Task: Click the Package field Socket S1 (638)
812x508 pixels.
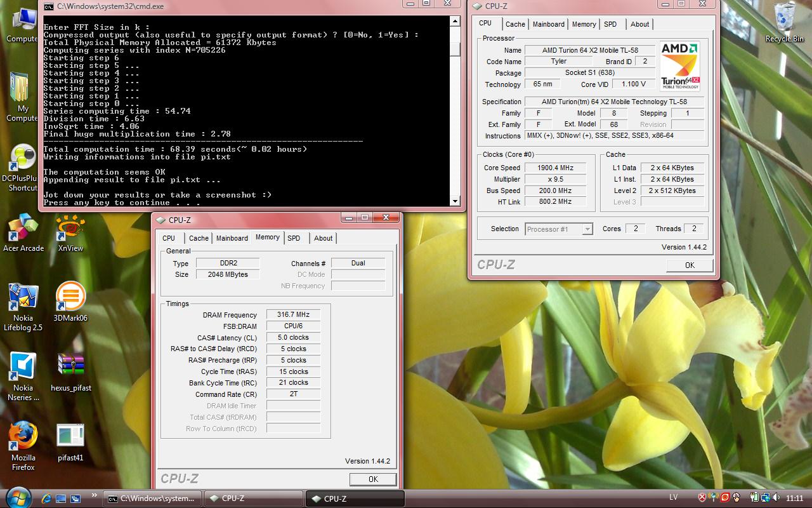Action: click(589, 73)
